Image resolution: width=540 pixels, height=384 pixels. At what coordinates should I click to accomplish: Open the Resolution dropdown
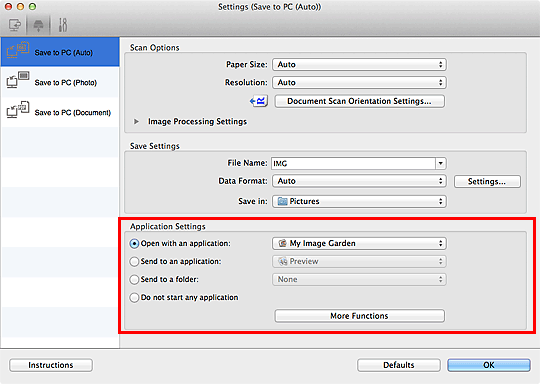359,82
